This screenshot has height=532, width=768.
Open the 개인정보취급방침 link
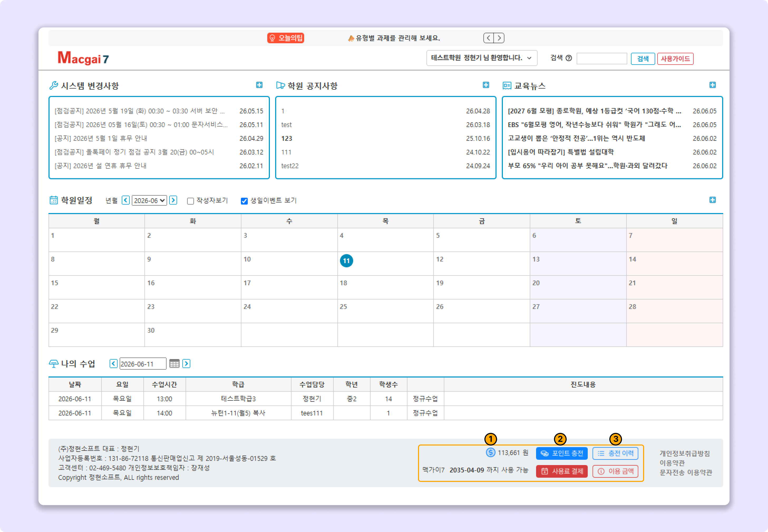click(x=684, y=453)
